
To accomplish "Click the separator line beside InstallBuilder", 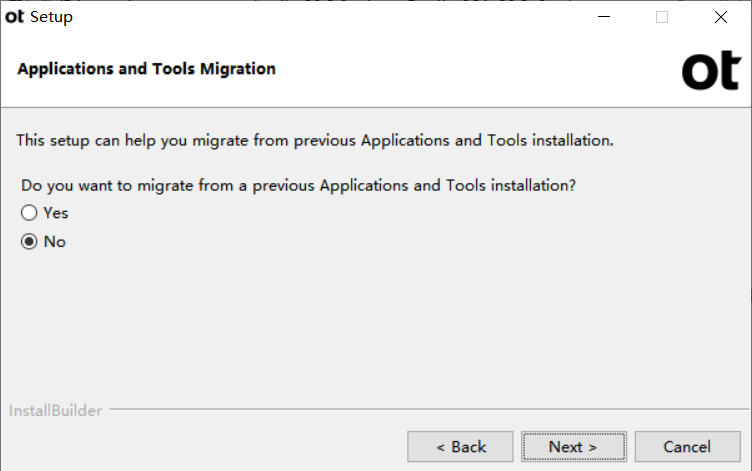I will coord(429,409).
